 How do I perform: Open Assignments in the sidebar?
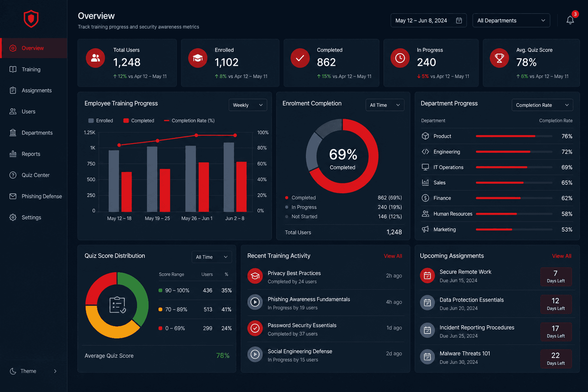[x=34, y=90]
